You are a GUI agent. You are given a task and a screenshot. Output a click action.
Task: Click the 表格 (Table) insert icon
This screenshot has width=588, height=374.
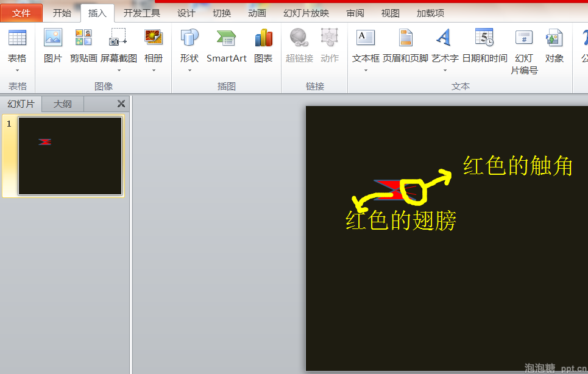pyautogui.click(x=17, y=38)
